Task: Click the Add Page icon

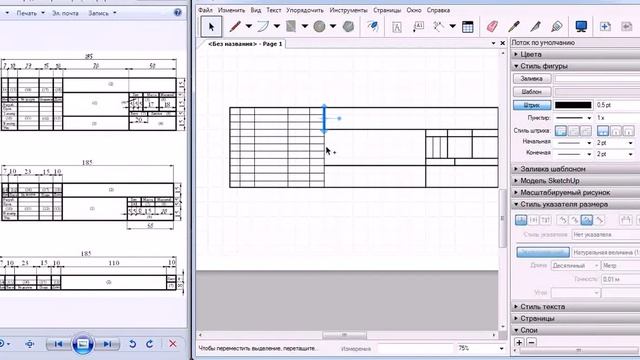Action: pyautogui.click(x=605, y=27)
